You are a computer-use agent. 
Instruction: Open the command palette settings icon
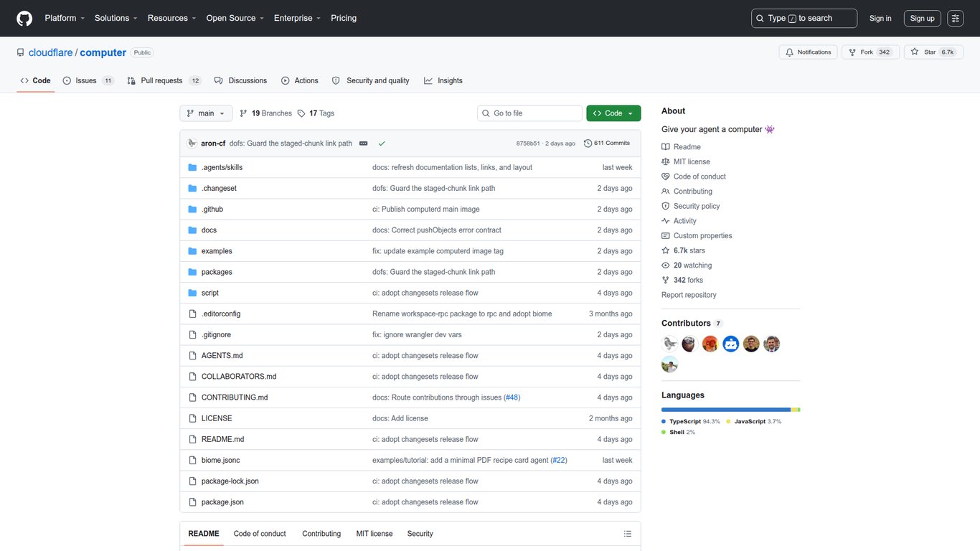[955, 18]
